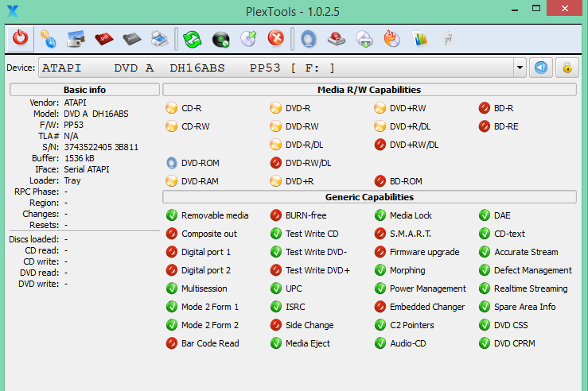The width and height of the screenshot is (588, 391).
Task: Click the 'Bar Code Read' label
Action: click(210, 344)
